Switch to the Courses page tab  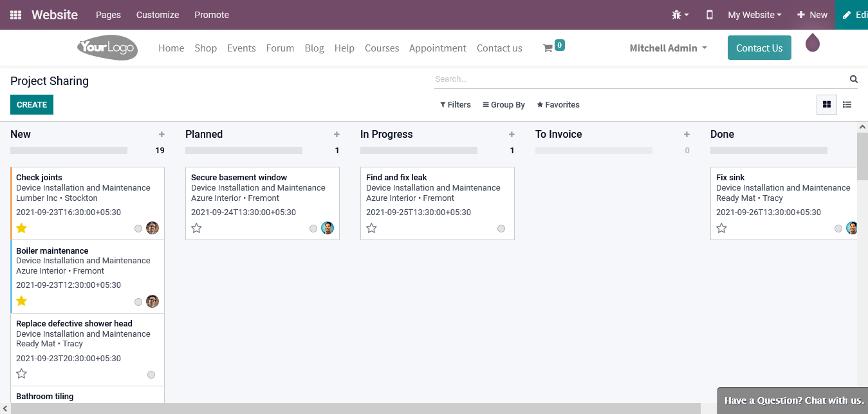click(x=382, y=48)
